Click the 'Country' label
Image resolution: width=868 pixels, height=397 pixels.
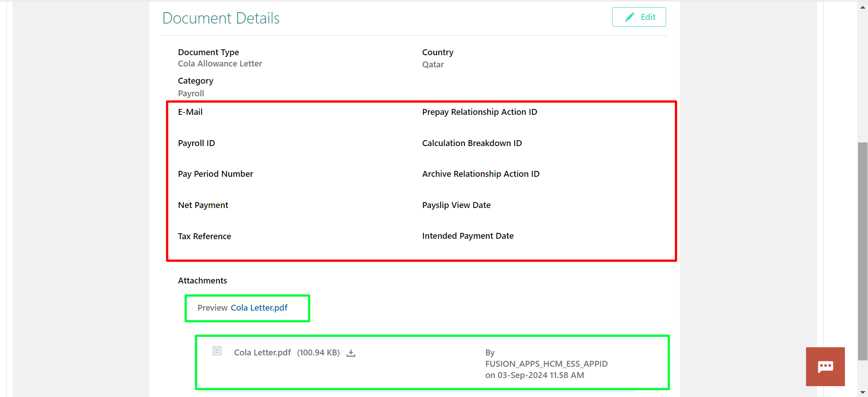pyautogui.click(x=437, y=52)
